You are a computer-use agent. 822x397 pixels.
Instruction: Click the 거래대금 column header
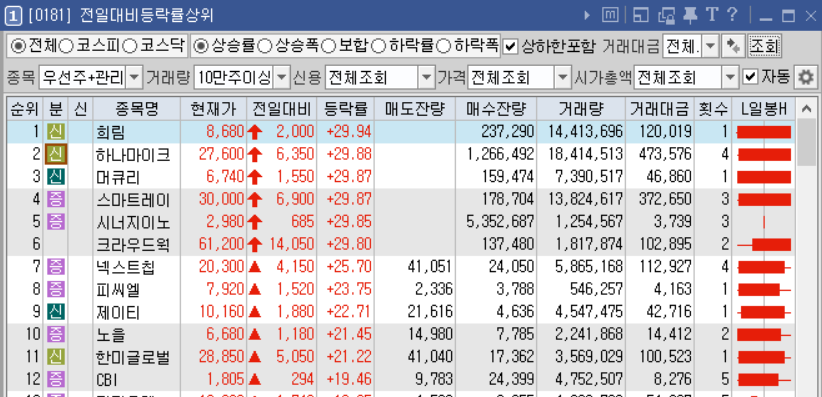(659, 109)
